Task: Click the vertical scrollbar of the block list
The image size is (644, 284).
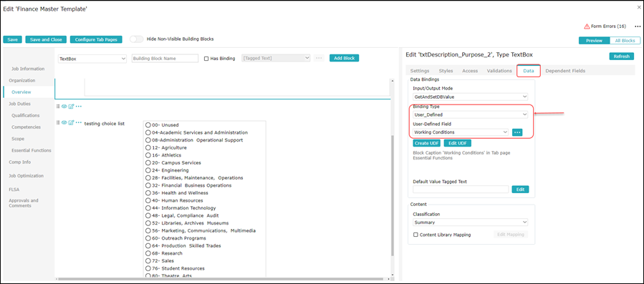Action: pos(393,195)
